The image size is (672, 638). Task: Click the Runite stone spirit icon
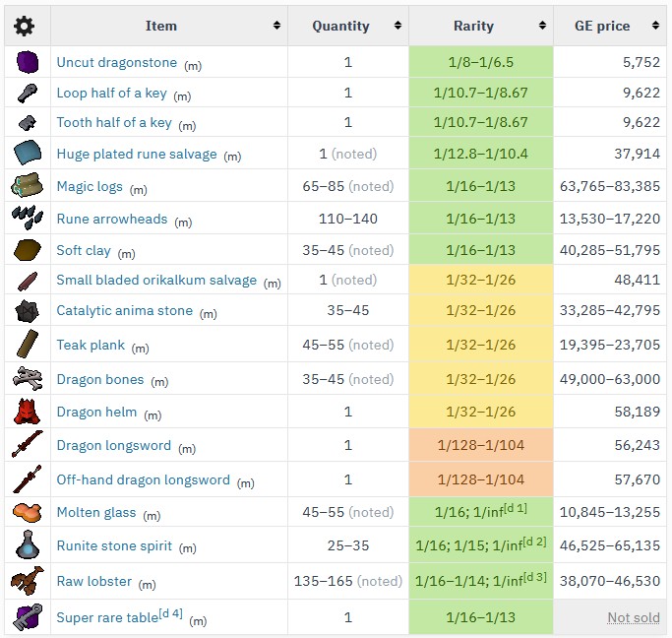click(28, 544)
